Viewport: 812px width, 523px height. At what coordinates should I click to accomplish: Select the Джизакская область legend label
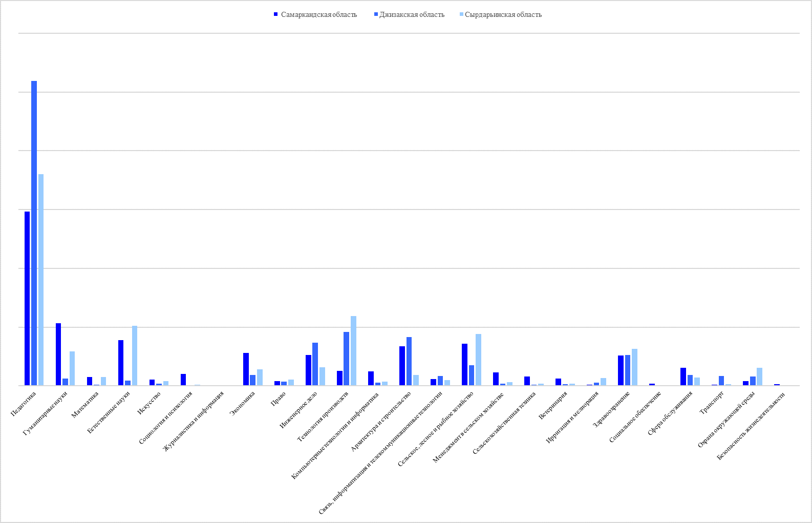(412, 15)
